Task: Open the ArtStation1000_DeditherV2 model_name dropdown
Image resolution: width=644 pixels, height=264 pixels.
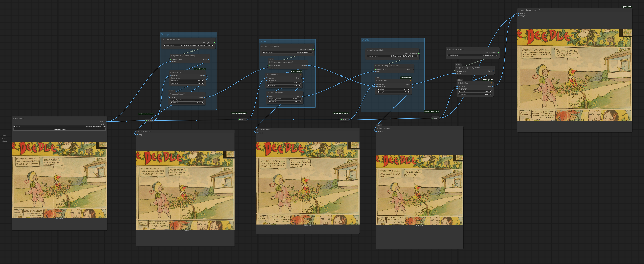Action: coord(189,45)
